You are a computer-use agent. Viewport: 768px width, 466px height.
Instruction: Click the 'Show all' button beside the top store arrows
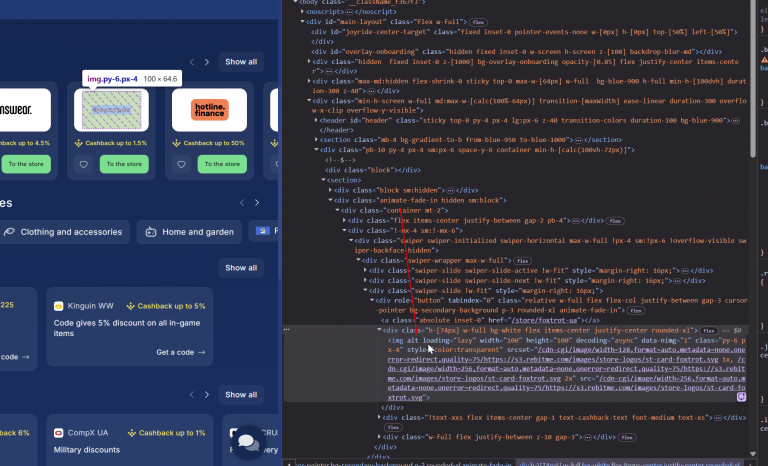pyautogui.click(x=241, y=62)
